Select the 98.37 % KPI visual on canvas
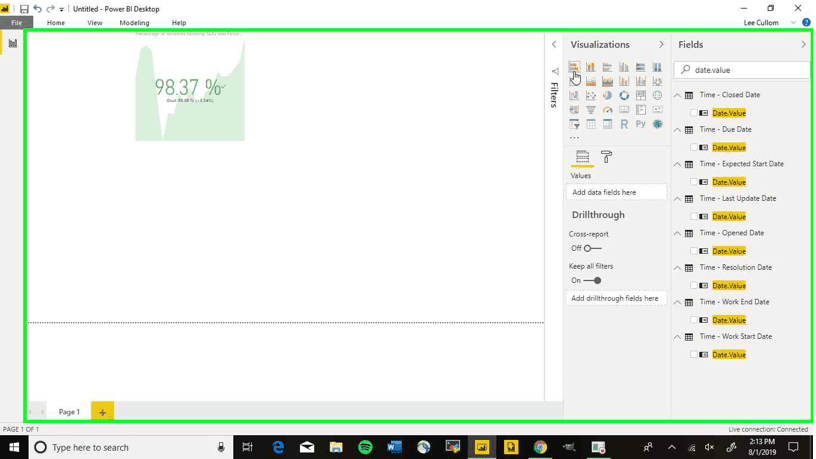Viewport: 816px width, 459px height. (190, 88)
